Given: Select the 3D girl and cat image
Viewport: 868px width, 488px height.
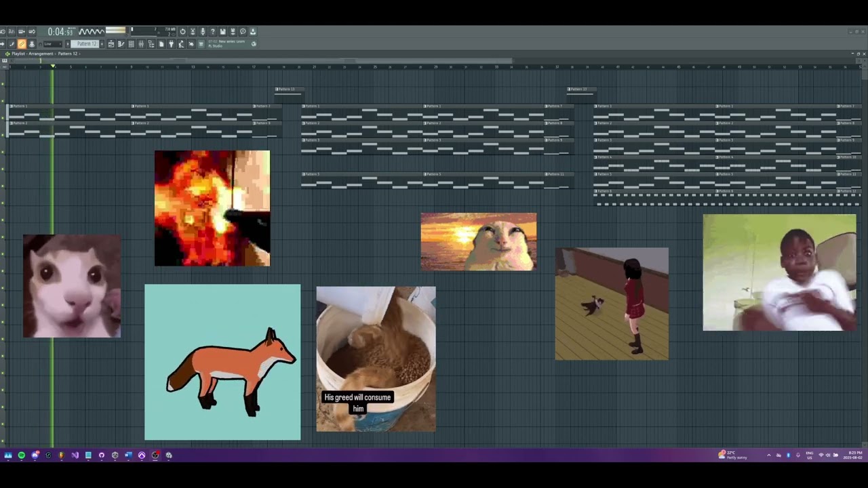Looking at the screenshot, I should pyautogui.click(x=612, y=304).
